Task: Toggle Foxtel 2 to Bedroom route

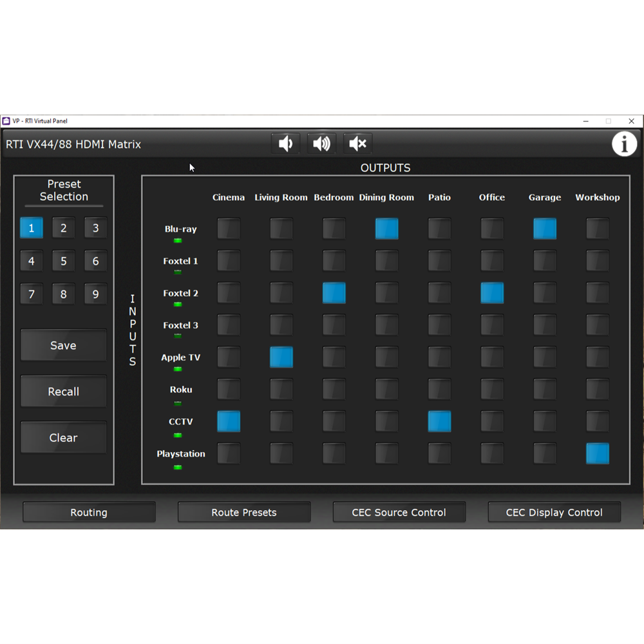Action: pyautogui.click(x=334, y=293)
